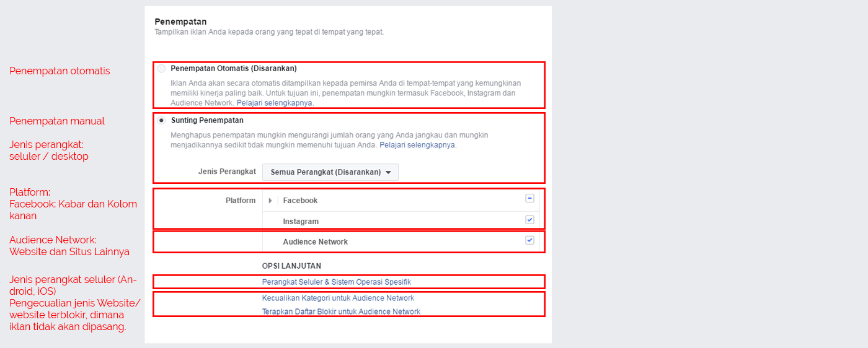Click the OPSI LANJUTAN heading

[x=291, y=266]
